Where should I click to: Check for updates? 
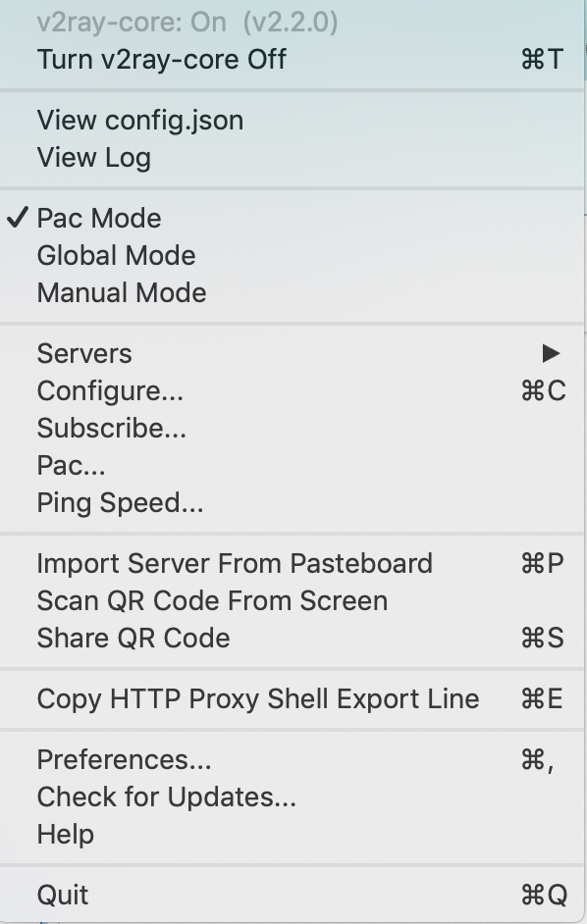[x=167, y=796]
